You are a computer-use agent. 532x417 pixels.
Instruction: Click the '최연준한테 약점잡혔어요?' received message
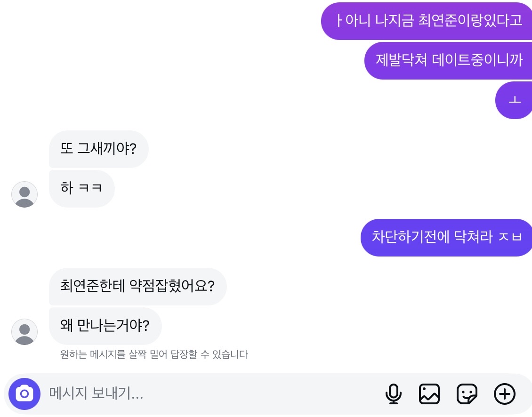[x=137, y=287]
